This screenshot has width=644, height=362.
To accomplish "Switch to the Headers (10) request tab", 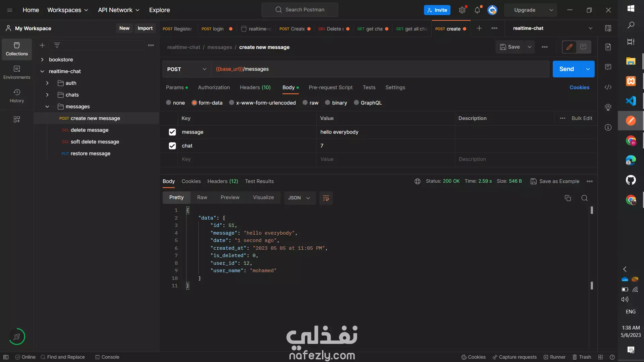I will tap(255, 87).
